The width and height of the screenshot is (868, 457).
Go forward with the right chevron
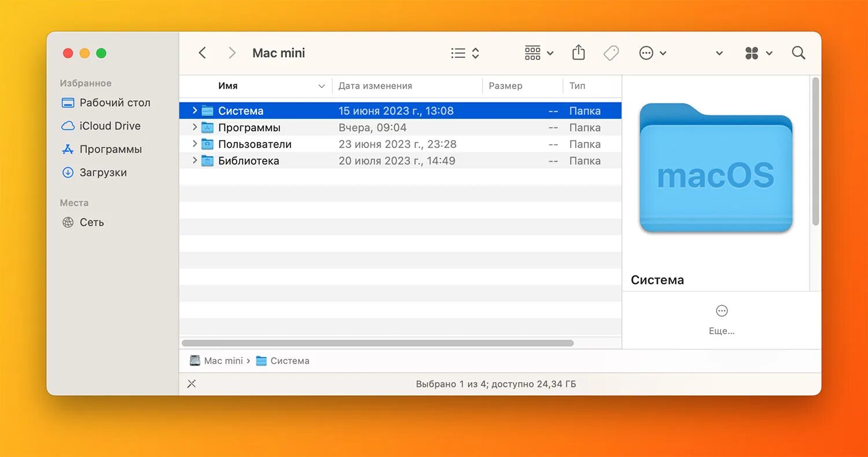pyautogui.click(x=232, y=53)
